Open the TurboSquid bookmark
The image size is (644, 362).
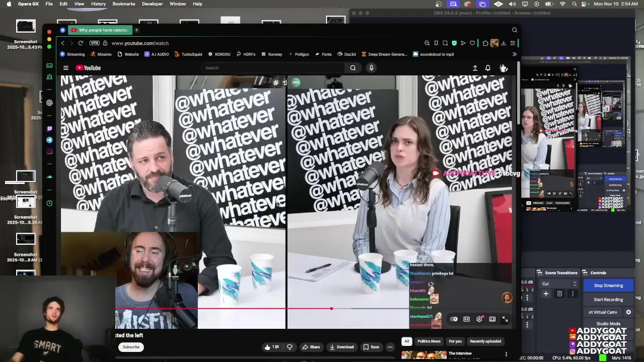click(188, 54)
